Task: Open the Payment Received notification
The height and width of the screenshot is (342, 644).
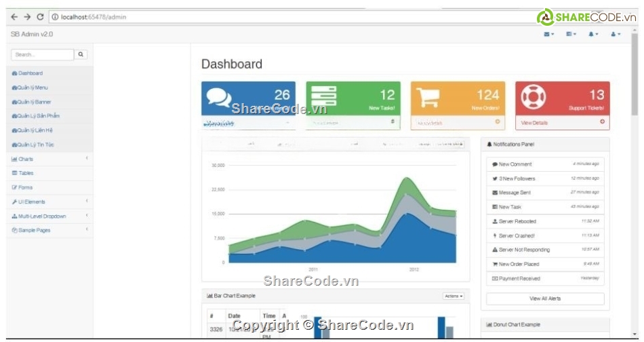Action: click(545, 278)
